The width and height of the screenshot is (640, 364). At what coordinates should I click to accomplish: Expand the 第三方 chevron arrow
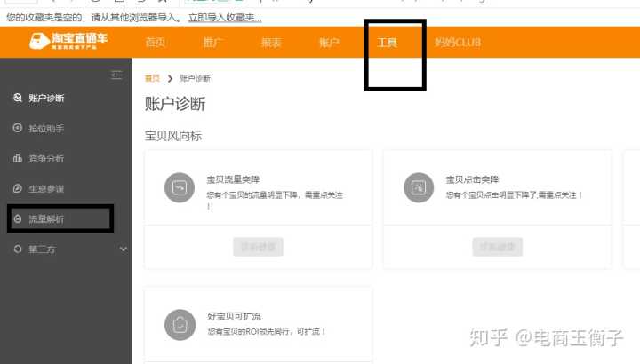tap(124, 249)
